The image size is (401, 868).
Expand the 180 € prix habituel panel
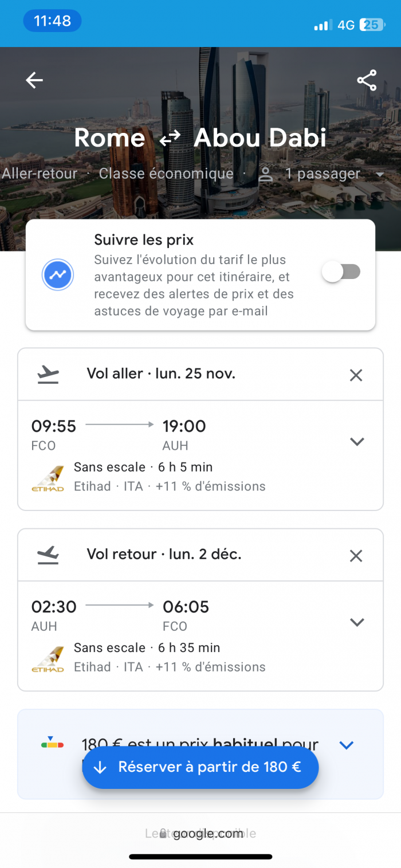(347, 745)
